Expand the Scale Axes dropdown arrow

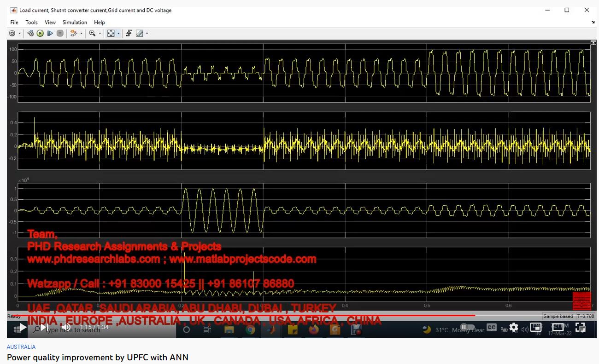(x=118, y=34)
